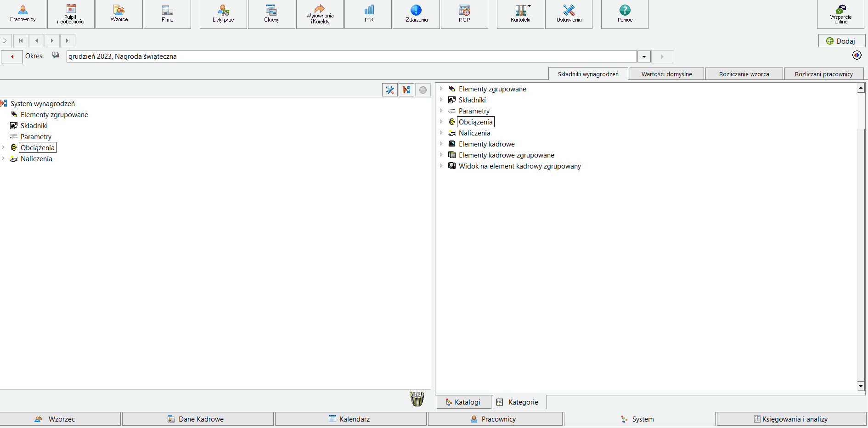Viewport: 868px width, 428px height.
Task: Click wrench tools icon above tree
Action: pos(390,90)
